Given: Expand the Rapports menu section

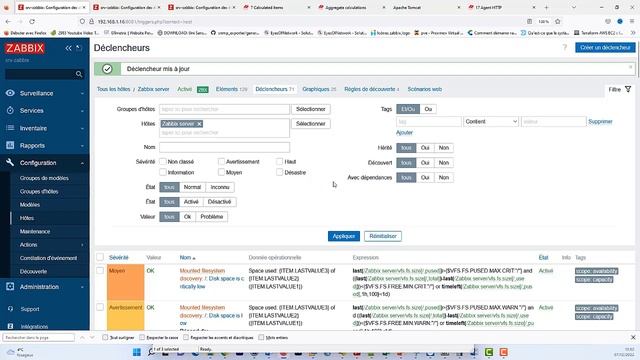Looking at the screenshot, I should (x=82, y=146).
